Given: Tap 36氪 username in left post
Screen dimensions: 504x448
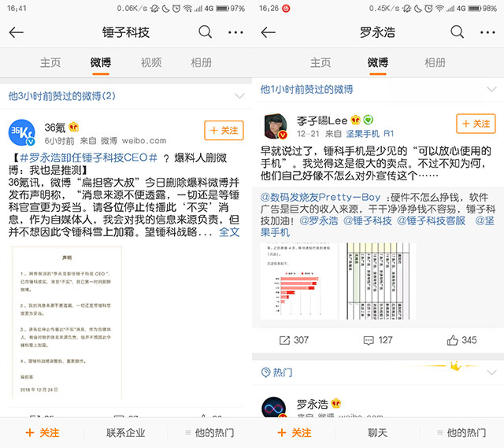Looking at the screenshot, I should coord(55,128).
